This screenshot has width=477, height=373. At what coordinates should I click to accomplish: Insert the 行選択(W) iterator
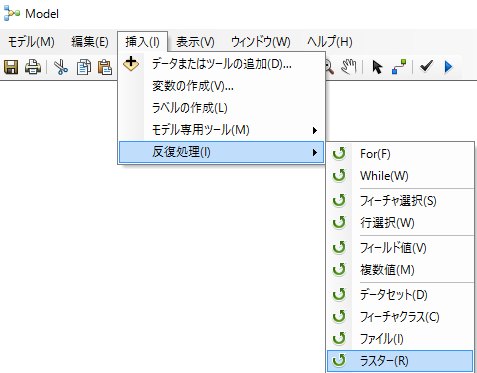[400, 223]
